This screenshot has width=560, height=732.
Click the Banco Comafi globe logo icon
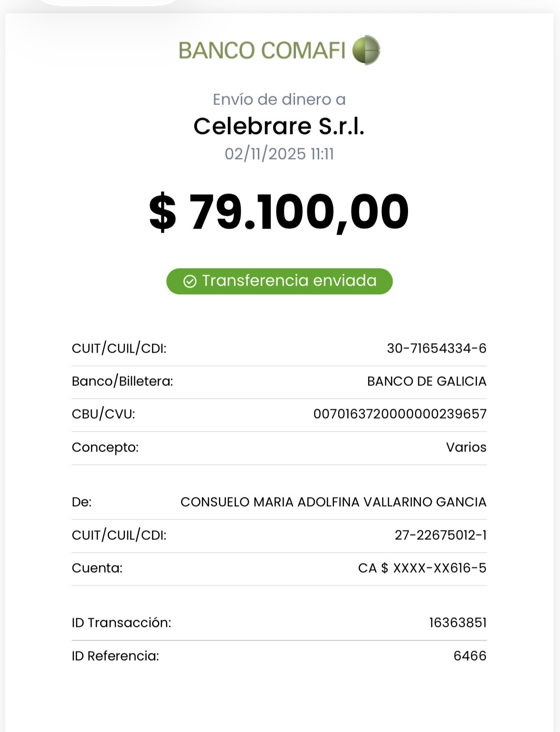366,50
